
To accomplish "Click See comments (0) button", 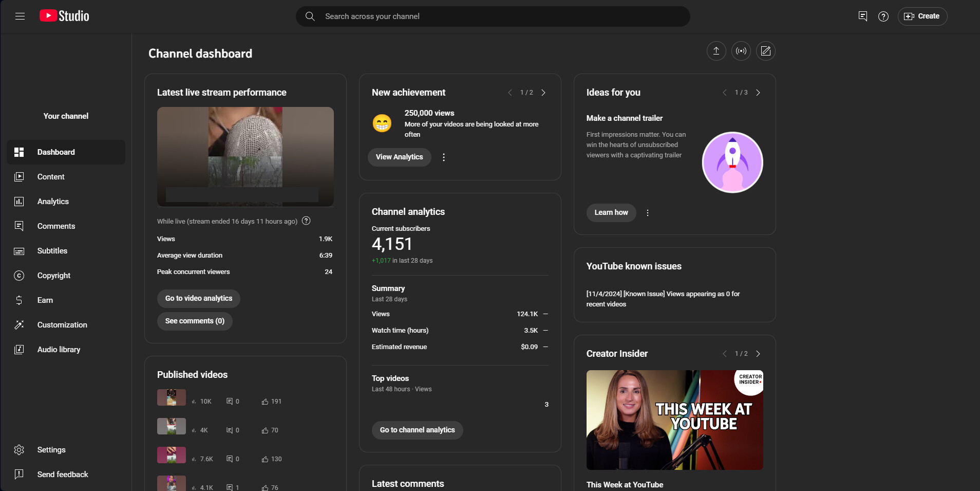I will tap(195, 321).
